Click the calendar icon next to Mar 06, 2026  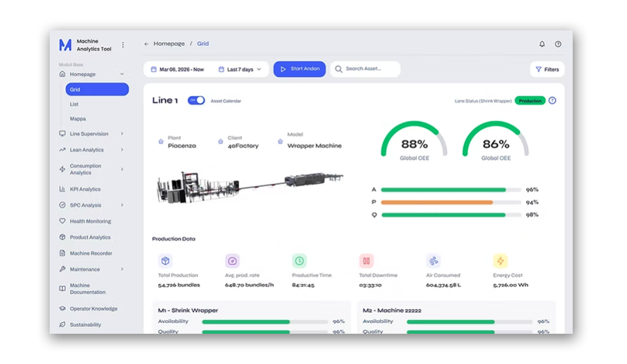pyautogui.click(x=154, y=69)
